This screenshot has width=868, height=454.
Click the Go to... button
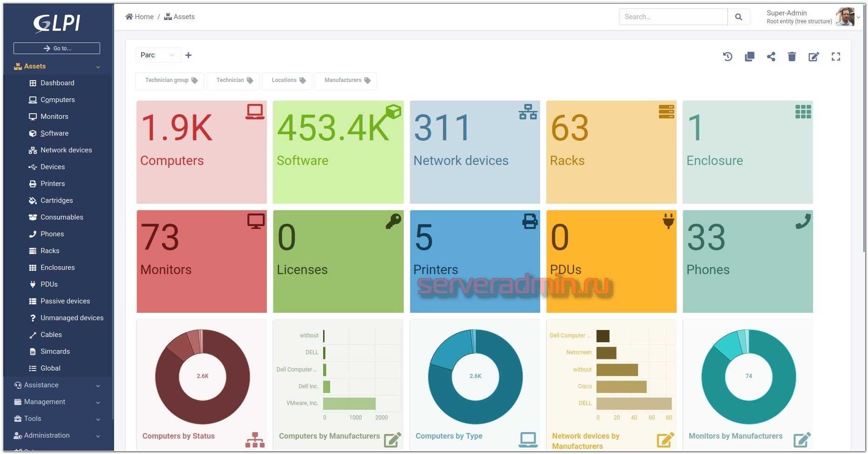click(x=57, y=48)
